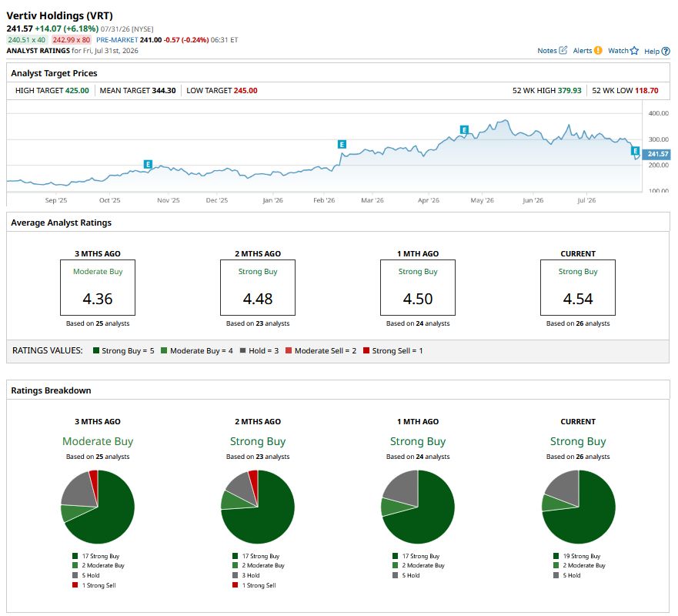
Task: Click the 4.36 rating box
Action: [x=98, y=287]
